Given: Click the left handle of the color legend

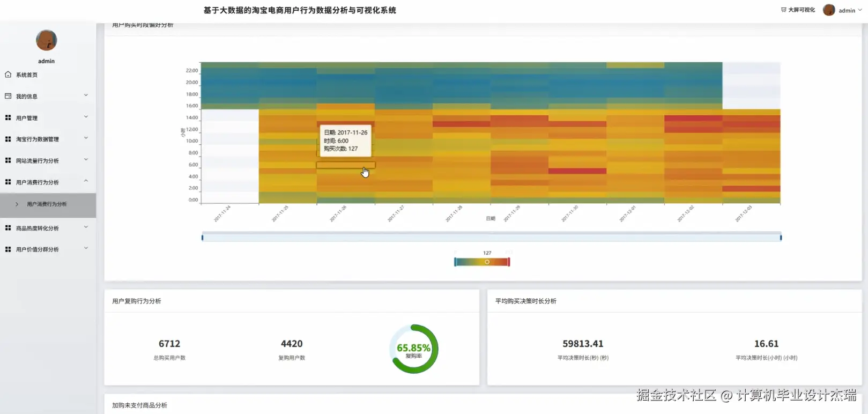Looking at the screenshot, I should [455, 262].
